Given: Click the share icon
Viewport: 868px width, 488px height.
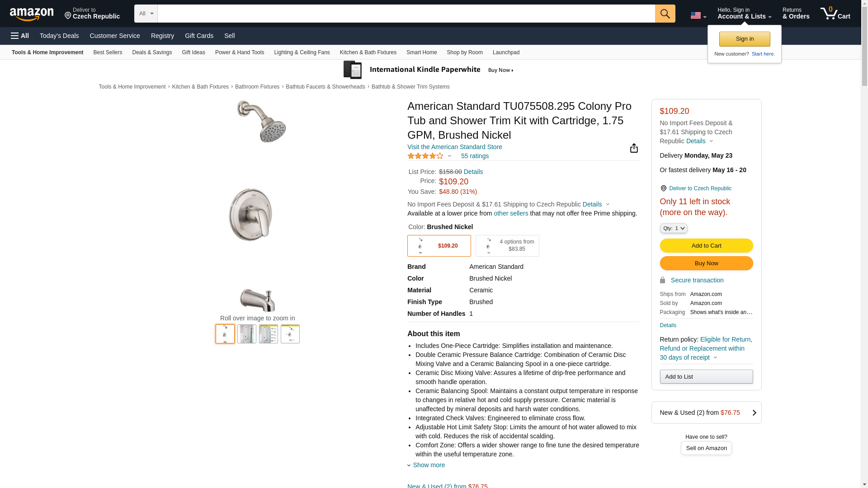Looking at the screenshot, I should coord(634,148).
